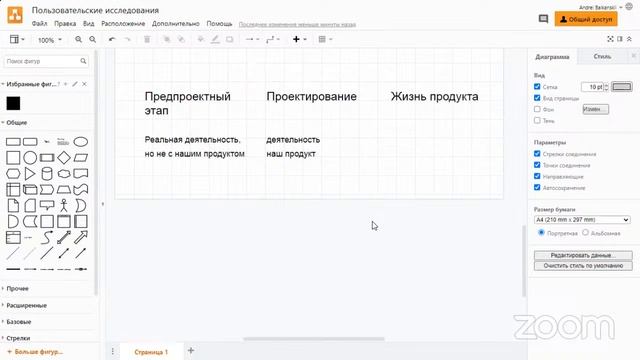Click Очистить стиль по умолчанию button

tap(583, 266)
